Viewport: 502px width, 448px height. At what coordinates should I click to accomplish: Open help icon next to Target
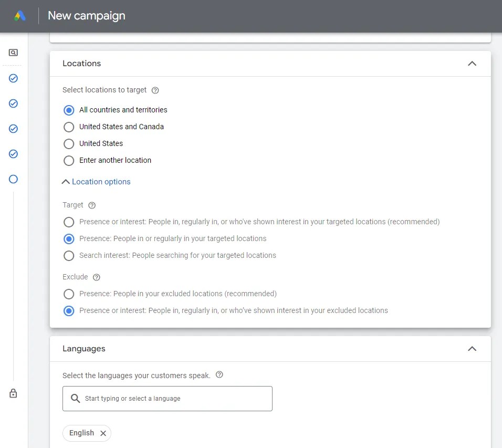coord(92,205)
